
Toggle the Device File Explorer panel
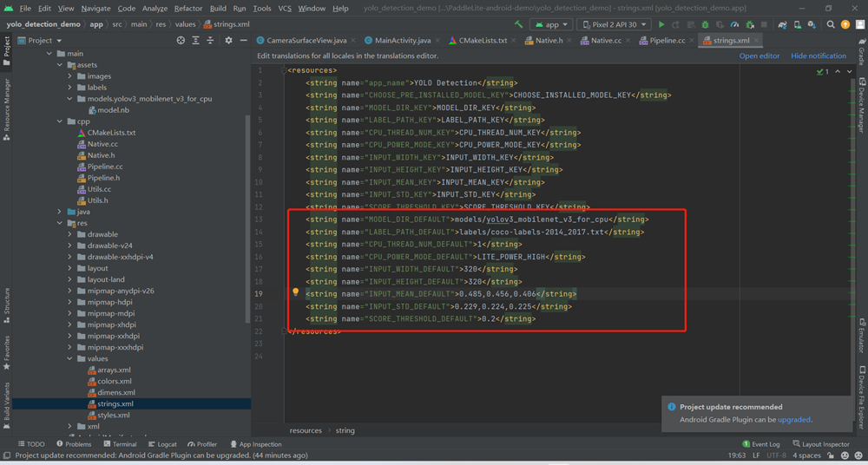coord(862,397)
